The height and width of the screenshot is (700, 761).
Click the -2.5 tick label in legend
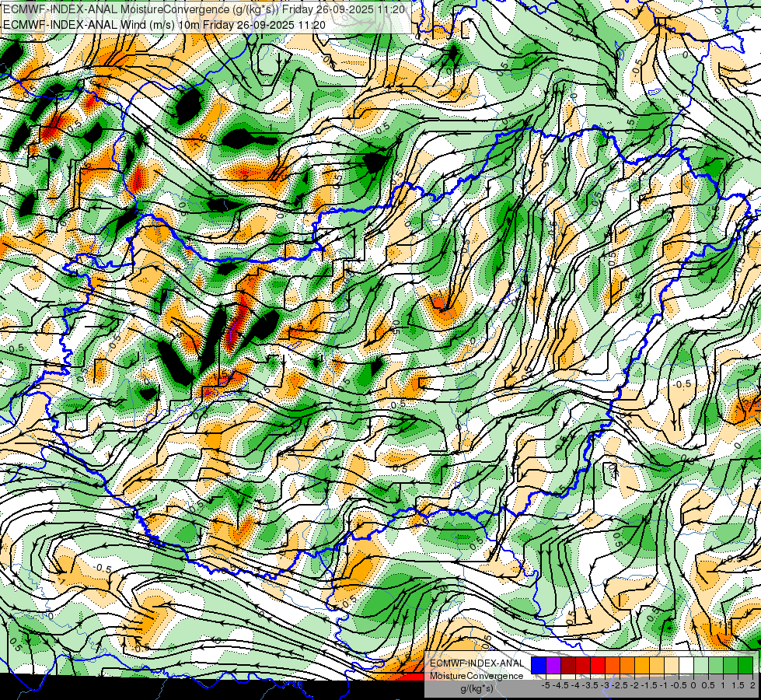pos(620,686)
